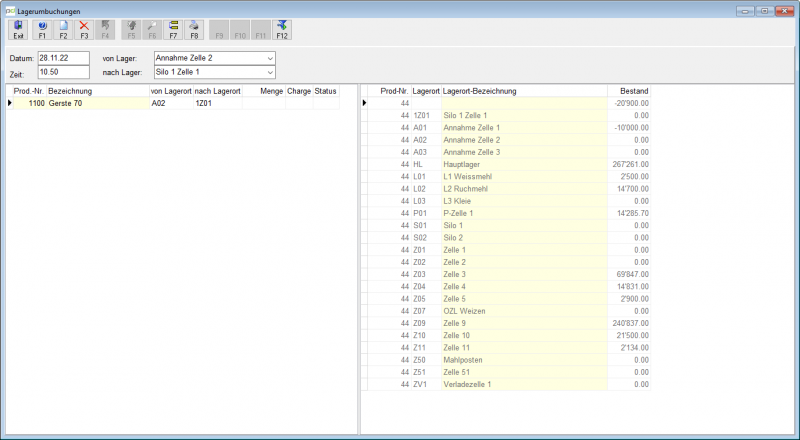
Task: Select the Zelle 9 row
Action: pos(506,323)
